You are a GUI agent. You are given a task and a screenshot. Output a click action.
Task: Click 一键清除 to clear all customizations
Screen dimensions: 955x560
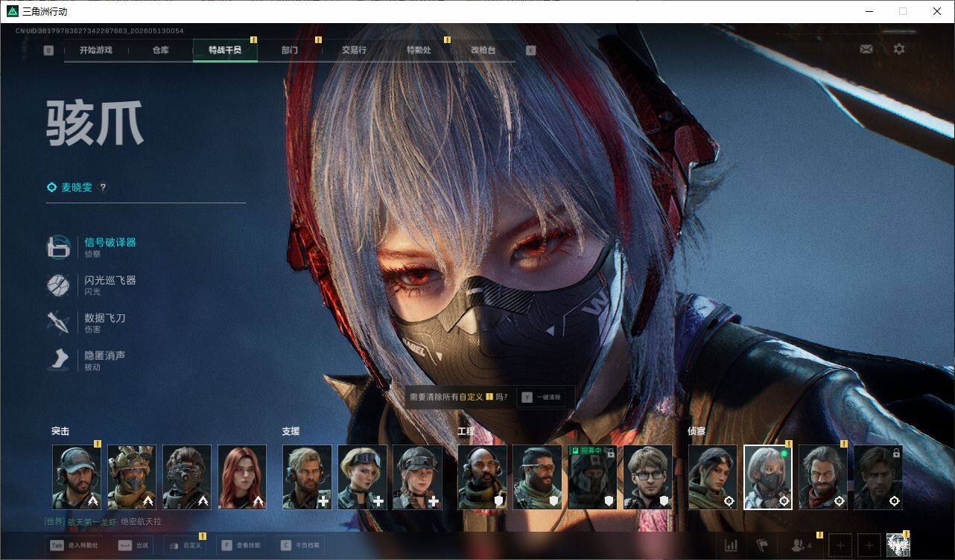click(542, 397)
